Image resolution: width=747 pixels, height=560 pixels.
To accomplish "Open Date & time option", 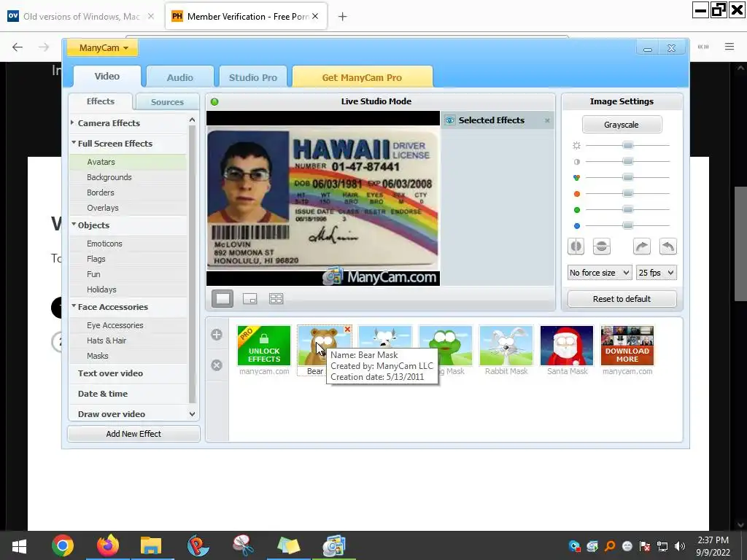I will (x=103, y=394).
